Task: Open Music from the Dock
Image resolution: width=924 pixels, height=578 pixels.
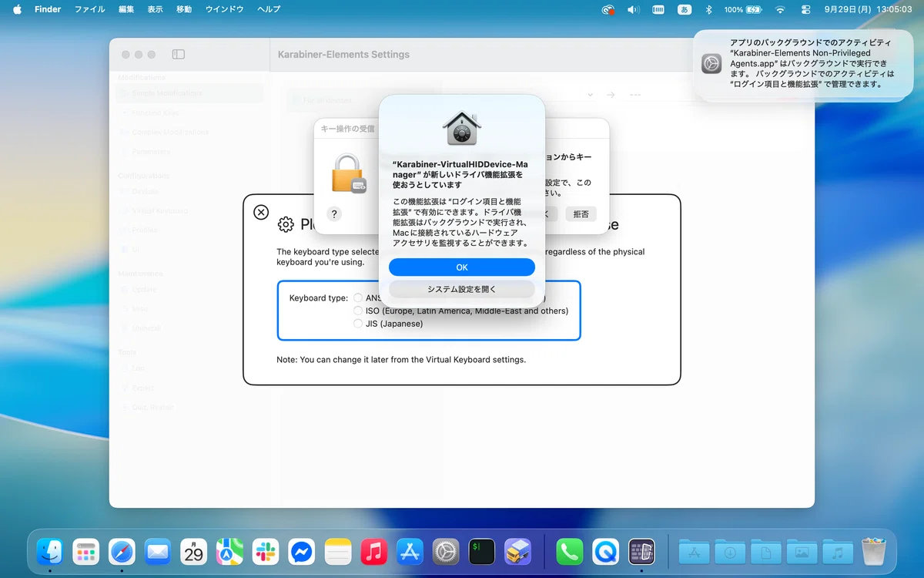Action: 373,551
